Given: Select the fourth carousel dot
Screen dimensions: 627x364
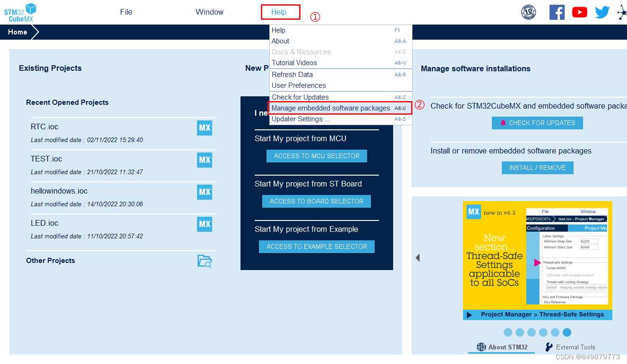Looking at the screenshot, I should pos(543,332).
